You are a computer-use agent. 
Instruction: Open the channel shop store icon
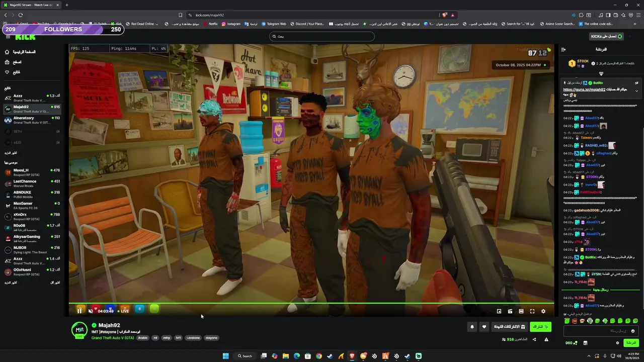pos(585,343)
